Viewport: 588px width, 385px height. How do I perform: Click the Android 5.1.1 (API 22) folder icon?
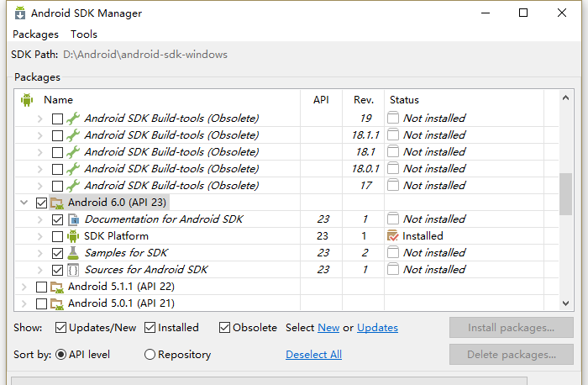point(57,287)
